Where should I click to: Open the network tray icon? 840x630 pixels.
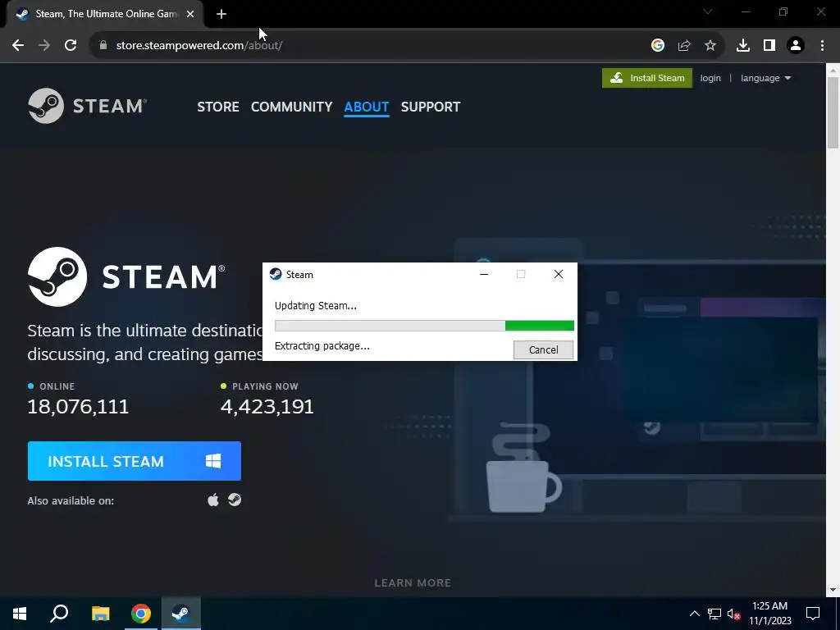[x=714, y=614]
